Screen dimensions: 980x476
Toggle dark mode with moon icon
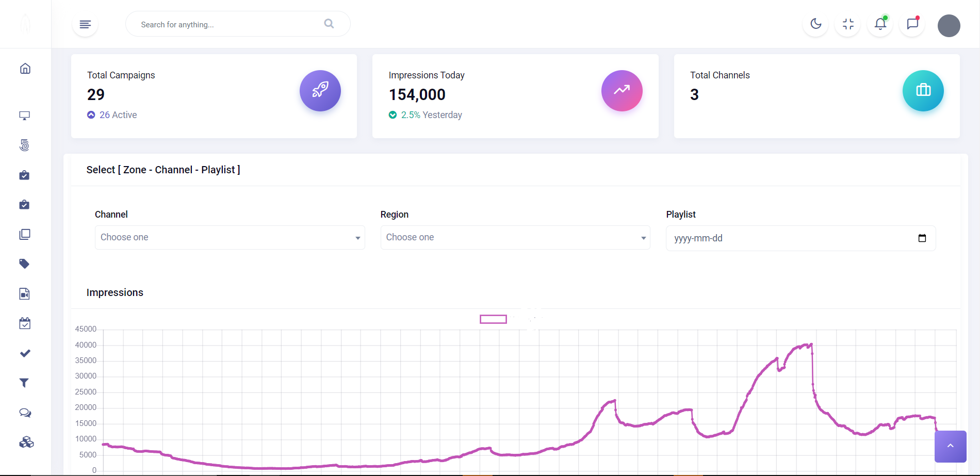[815, 24]
